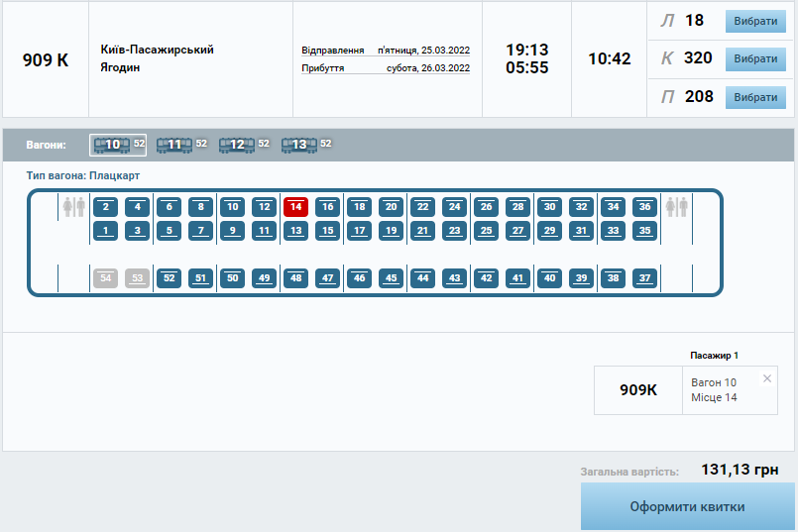Remove passenger 1 ticket with X
The image size is (798, 532).
(x=766, y=378)
